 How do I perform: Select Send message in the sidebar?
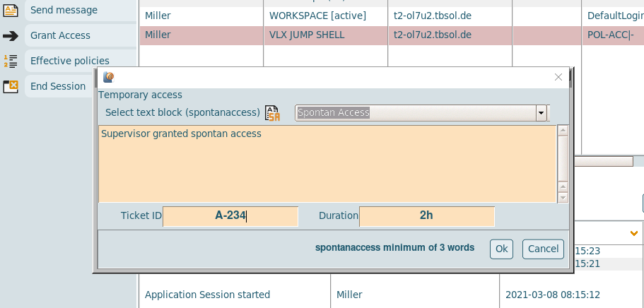click(x=64, y=11)
